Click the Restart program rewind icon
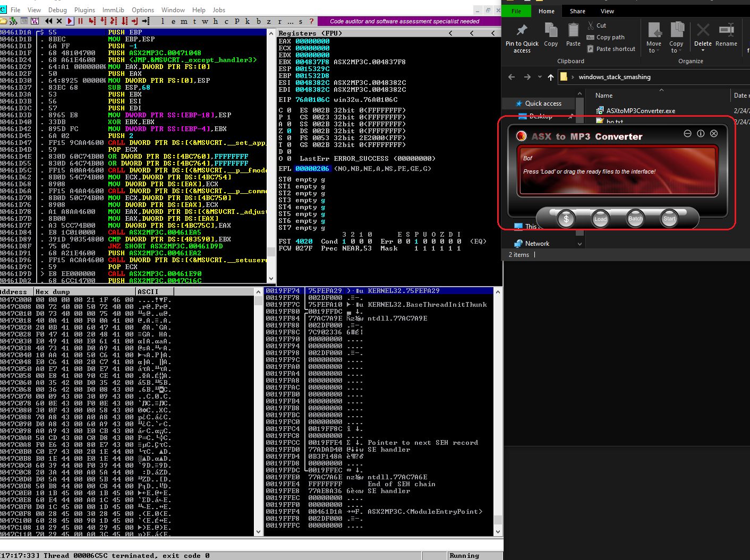 tap(48, 21)
